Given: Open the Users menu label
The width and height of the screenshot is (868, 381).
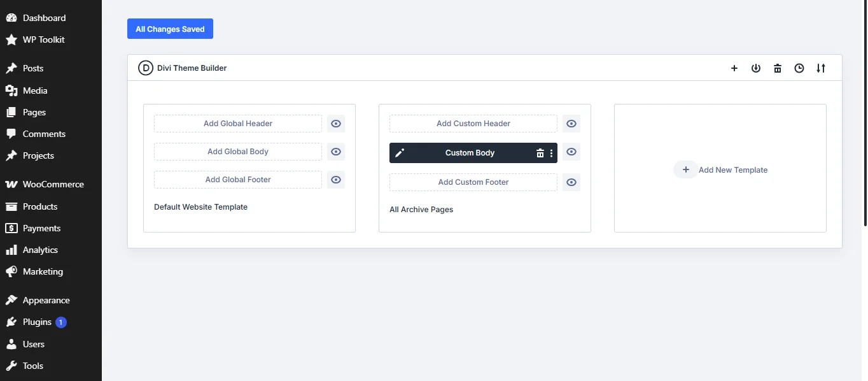Looking at the screenshot, I should [34, 344].
